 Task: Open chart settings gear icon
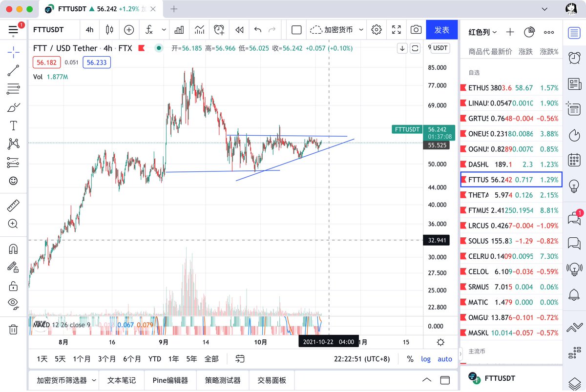[376, 30]
